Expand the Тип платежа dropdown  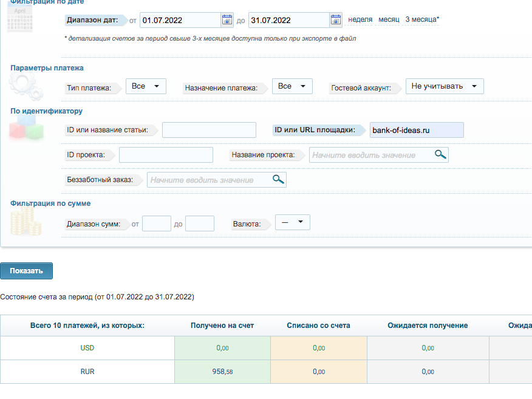point(146,86)
